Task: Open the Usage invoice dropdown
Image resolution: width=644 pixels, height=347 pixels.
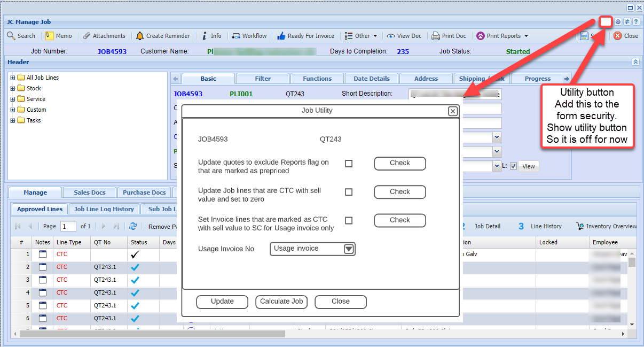Action: point(349,249)
